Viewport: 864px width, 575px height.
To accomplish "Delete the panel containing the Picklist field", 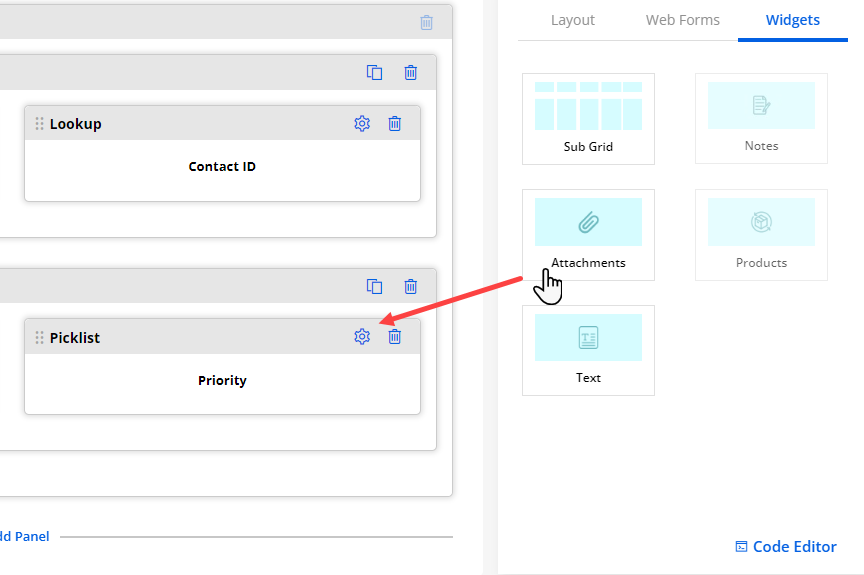I will 411,287.
